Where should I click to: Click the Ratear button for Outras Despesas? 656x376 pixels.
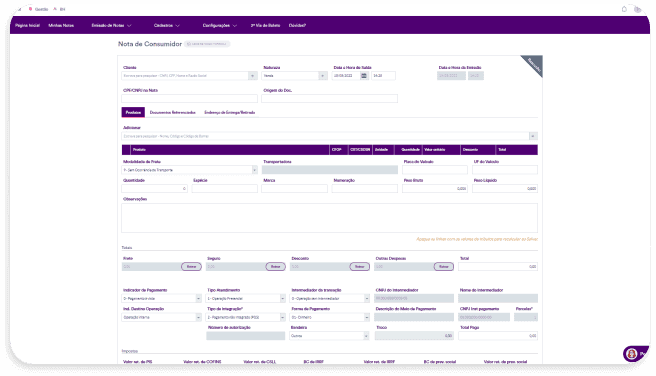[443, 266]
